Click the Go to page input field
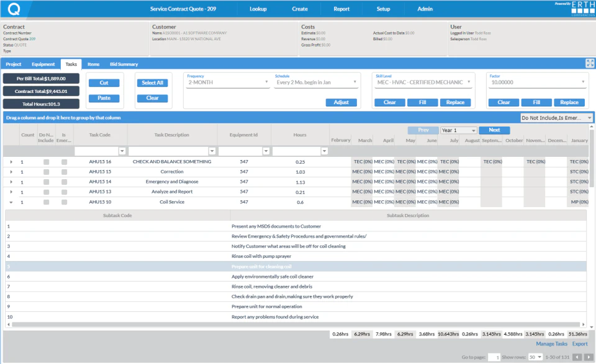Image resolution: width=596 pixels, height=364 pixels. point(495,357)
